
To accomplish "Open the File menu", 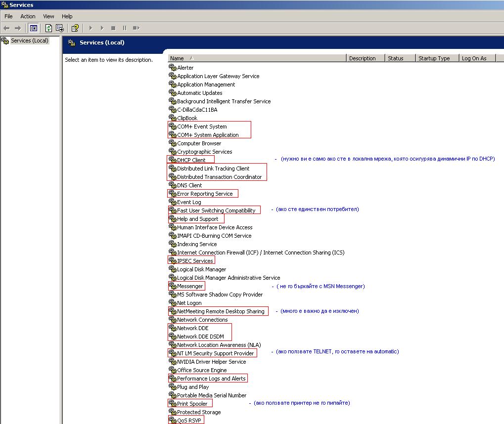I will pos(8,16).
